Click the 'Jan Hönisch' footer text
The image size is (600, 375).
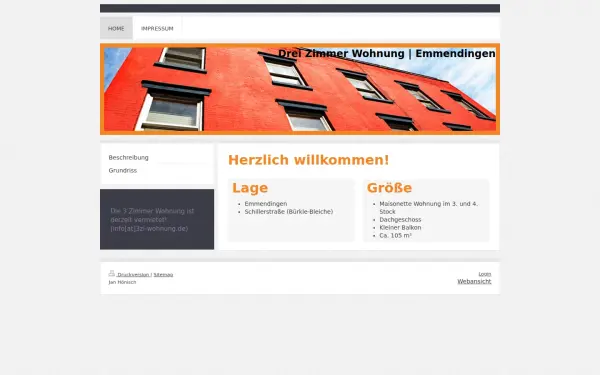point(122,282)
